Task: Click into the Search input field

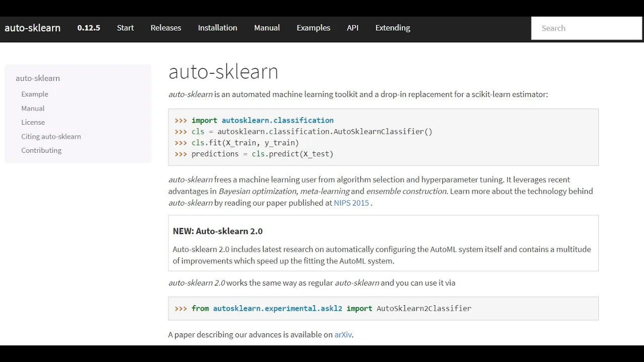Action: click(587, 28)
